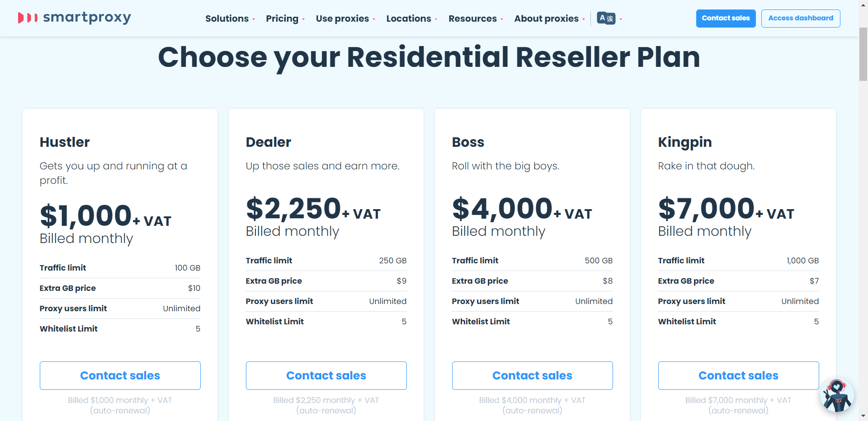Expand the Solutions dropdown menu
This screenshot has width=868, height=421.
[230, 19]
